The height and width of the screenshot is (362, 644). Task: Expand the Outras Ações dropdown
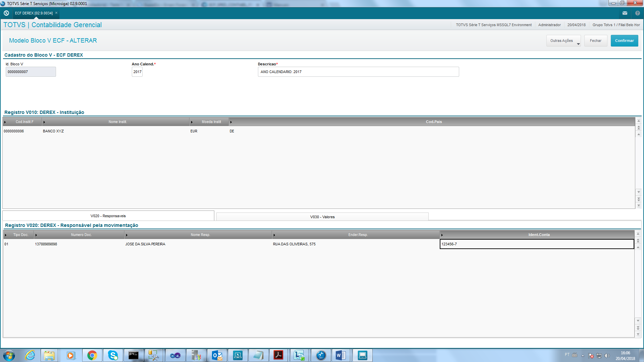tap(563, 41)
